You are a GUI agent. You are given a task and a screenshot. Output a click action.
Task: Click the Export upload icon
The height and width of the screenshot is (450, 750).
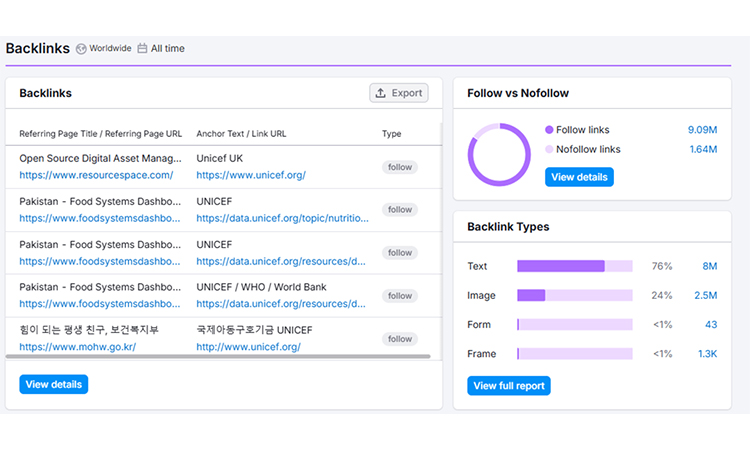(380, 93)
